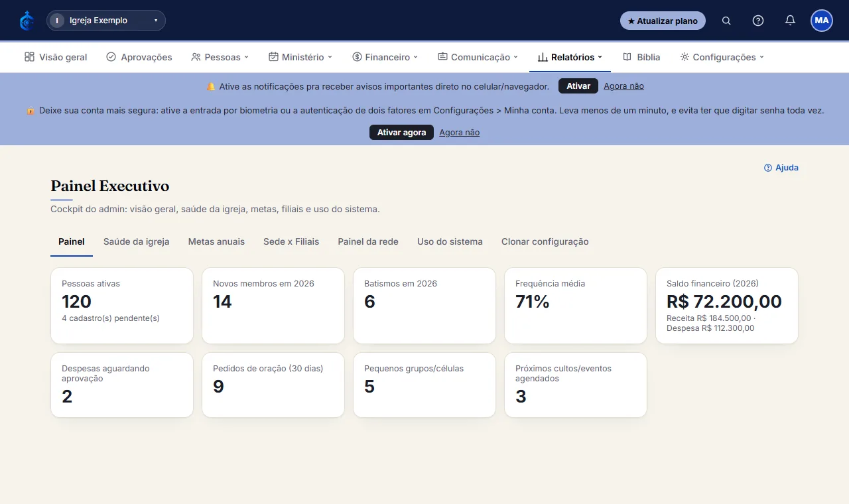
Task: Click the church app logo icon
Action: coord(27,21)
